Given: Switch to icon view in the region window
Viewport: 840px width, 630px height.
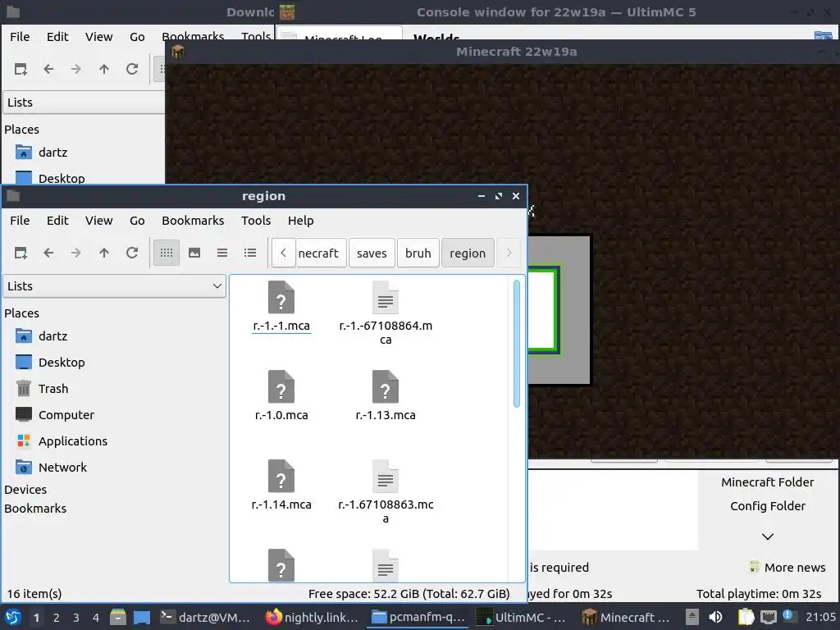Looking at the screenshot, I should (167, 253).
